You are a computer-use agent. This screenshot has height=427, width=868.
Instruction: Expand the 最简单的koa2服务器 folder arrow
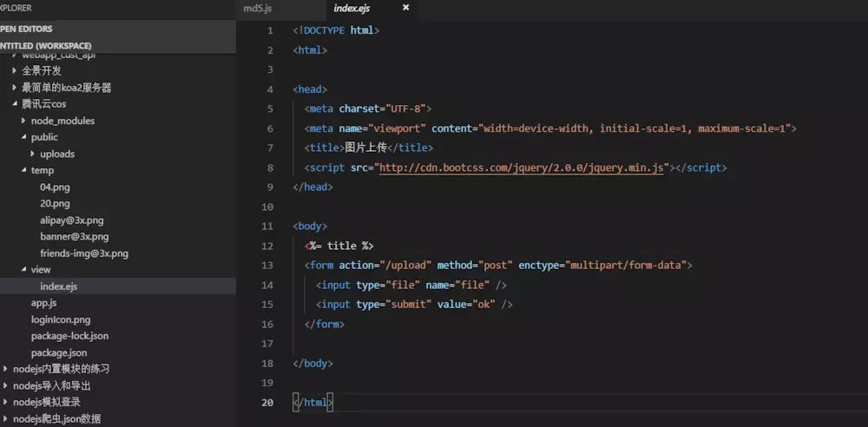coord(15,88)
